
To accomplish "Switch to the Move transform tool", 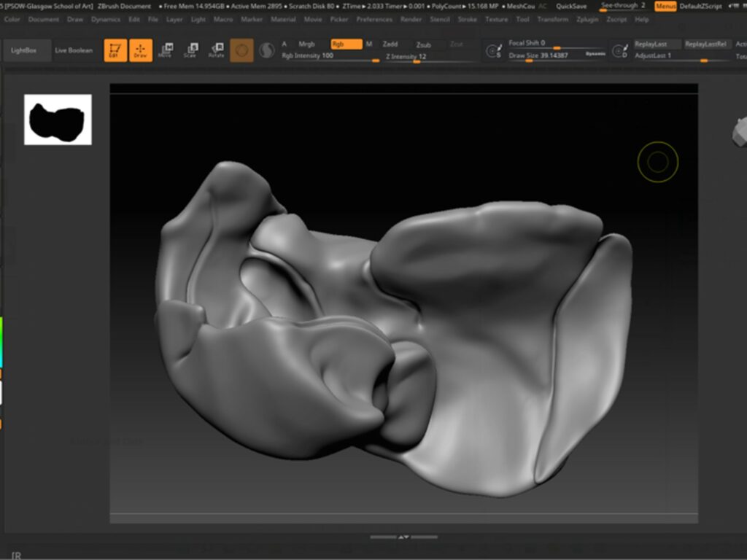I will [166, 50].
